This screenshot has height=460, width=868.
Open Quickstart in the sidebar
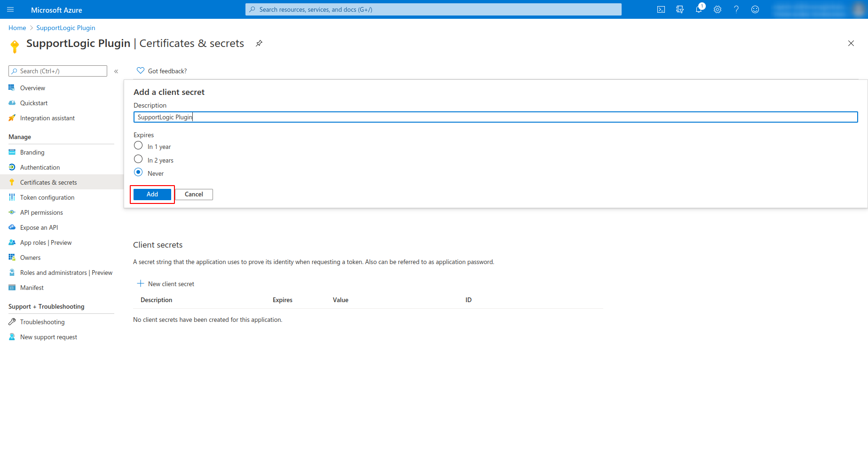tap(34, 103)
